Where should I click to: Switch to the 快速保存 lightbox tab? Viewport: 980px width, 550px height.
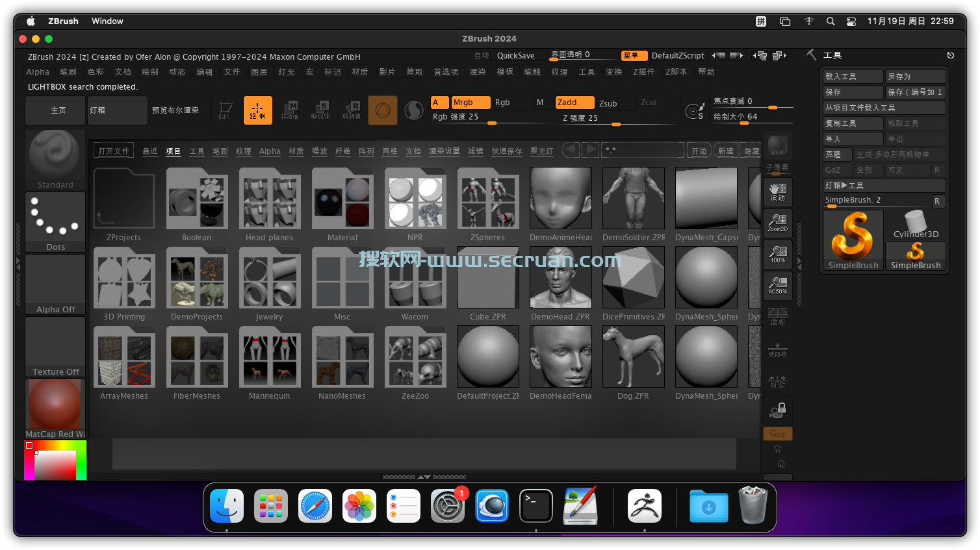click(507, 151)
